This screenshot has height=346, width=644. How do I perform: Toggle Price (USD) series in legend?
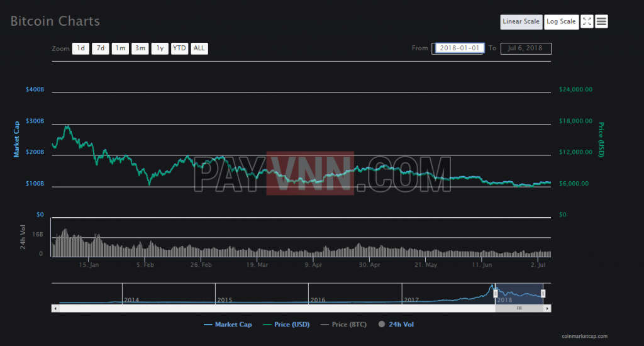coord(286,325)
